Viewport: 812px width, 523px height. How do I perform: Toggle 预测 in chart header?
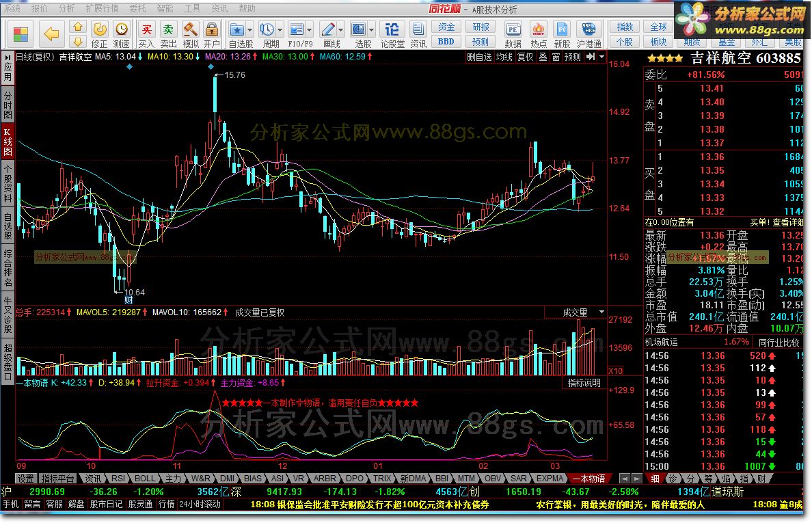click(573, 57)
